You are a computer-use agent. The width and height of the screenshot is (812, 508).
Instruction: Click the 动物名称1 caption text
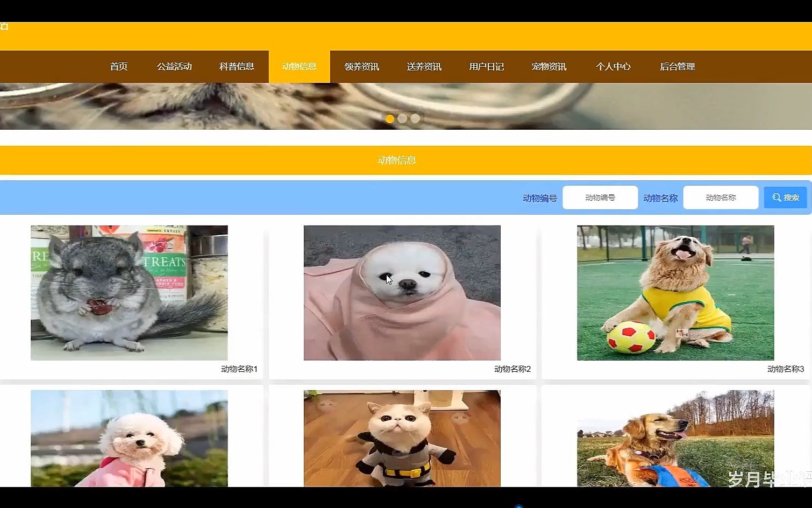239,369
